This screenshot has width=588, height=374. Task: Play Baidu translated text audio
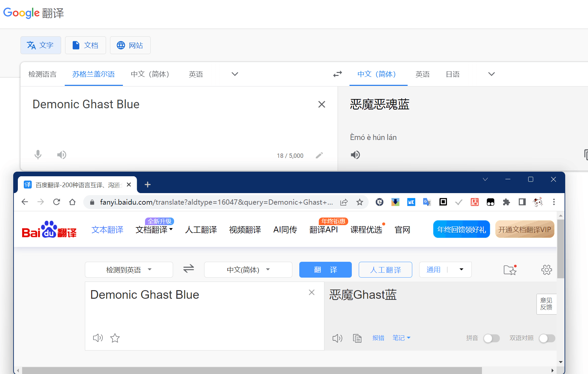pyautogui.click(x=337, y=338)
